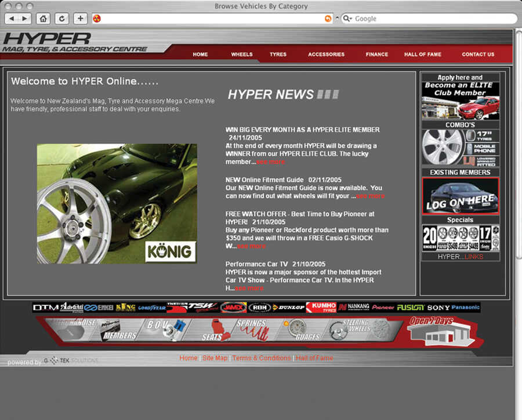Open the HALL OF FAME navigation tab
The height and width of the screenshot is (420, 522).
click(x=423, y=54)
